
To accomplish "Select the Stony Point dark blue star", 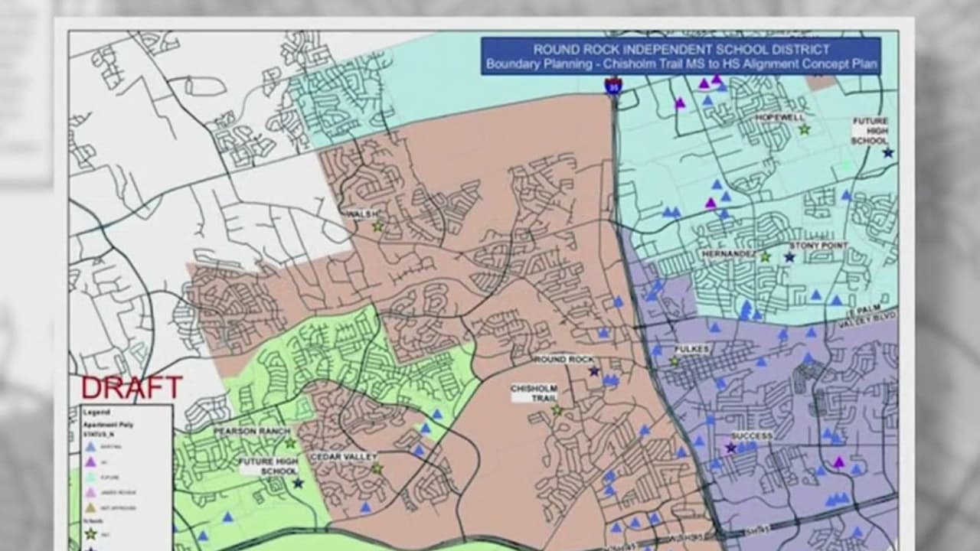I will pyautogui.click(x=789, y=257).
